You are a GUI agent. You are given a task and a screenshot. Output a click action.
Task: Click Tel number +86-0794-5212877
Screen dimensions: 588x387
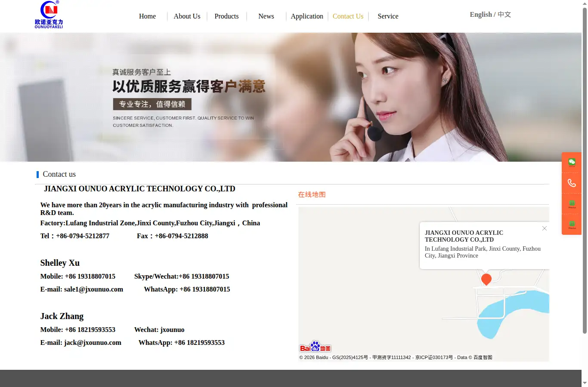tap(83, 236)
